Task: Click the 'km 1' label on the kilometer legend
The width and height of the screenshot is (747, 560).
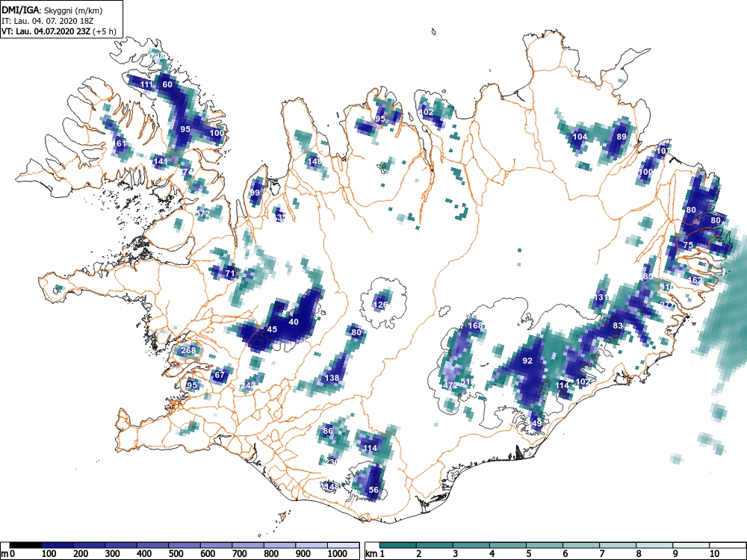Action: coord(376,554)
